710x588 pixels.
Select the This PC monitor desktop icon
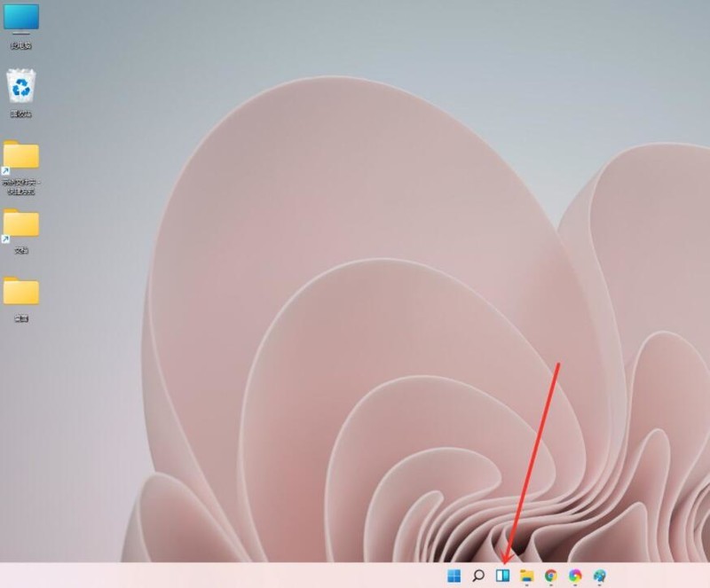pyautogui.click(x=20, y=26)
